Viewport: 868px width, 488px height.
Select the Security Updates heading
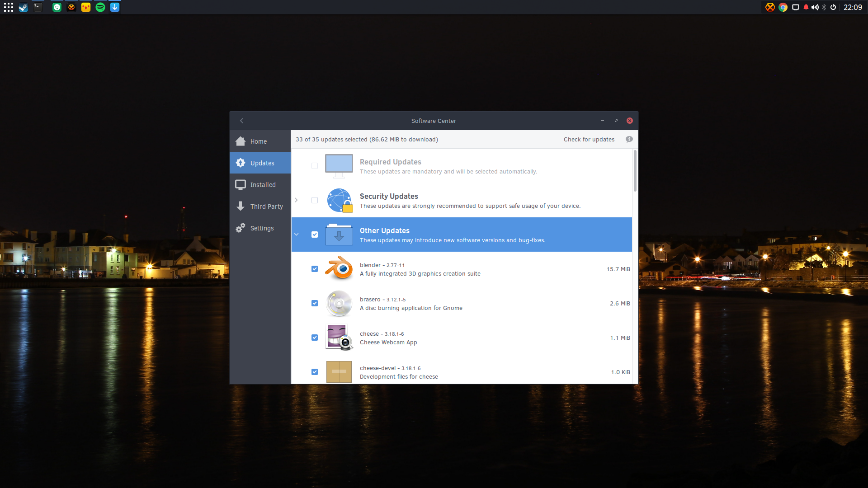[389, 196]
